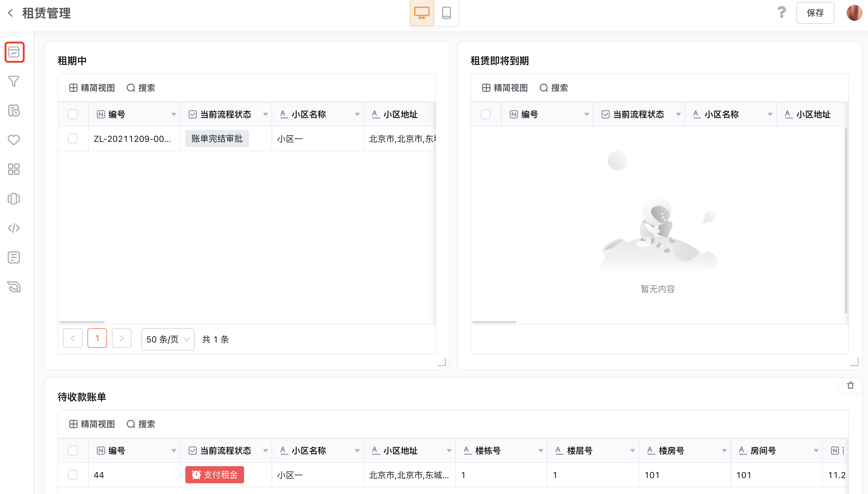
Task: Click the 租期中 table horizontal scrollbar
Action: point(82,322)
